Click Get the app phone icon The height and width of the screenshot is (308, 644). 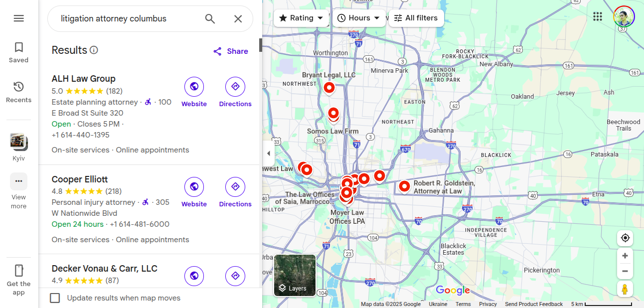tap(18, 271)
